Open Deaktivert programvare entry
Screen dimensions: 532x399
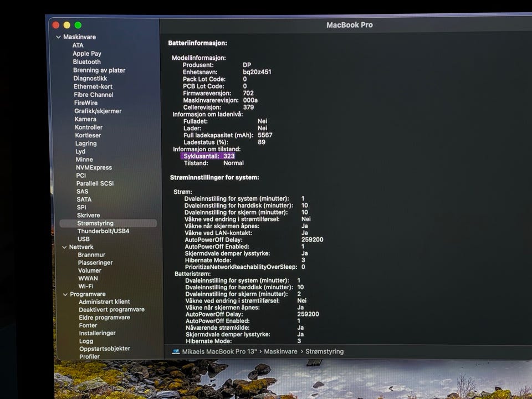tap(111, 310)
